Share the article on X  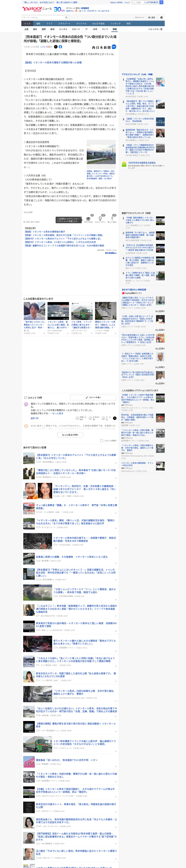coord(56,47)
